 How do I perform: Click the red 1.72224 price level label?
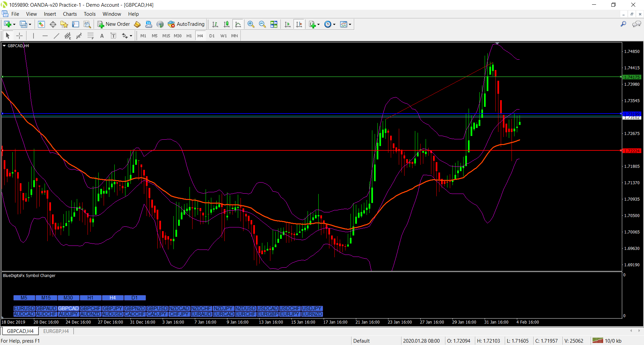(x=632, y=151)
